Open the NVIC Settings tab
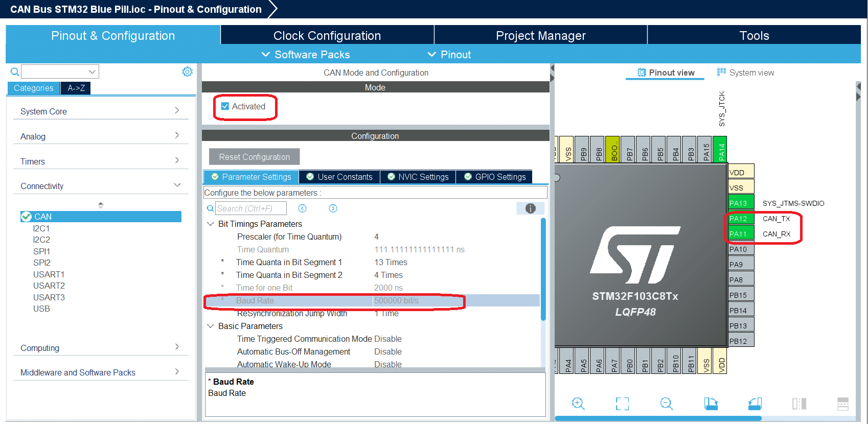Screen dimensions: 868x424 pyautogui.click(x=418, y=177)
